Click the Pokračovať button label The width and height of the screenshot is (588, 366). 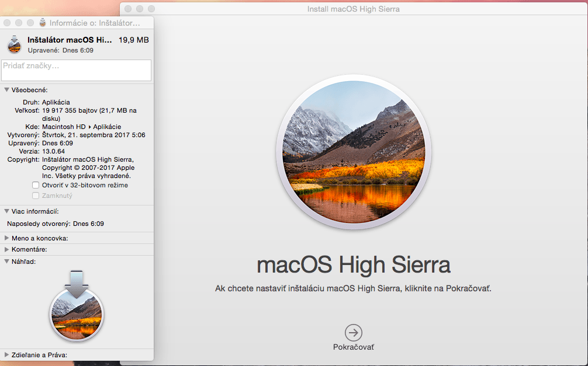[x=353, y=347]
